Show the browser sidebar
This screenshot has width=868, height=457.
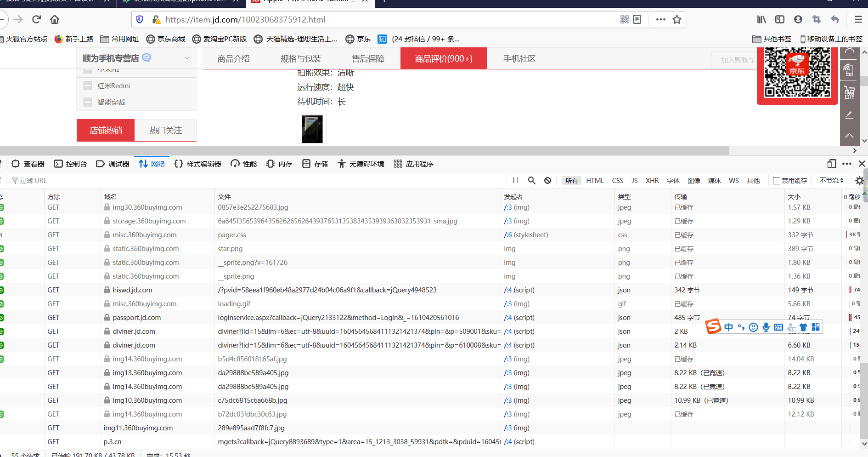pos(780,19)
